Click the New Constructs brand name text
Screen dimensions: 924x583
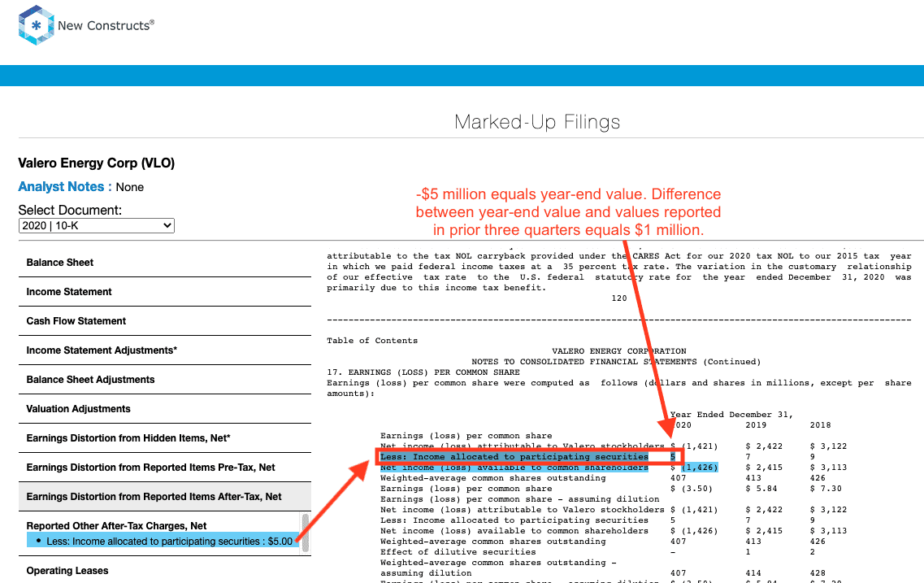click(106, 25)
